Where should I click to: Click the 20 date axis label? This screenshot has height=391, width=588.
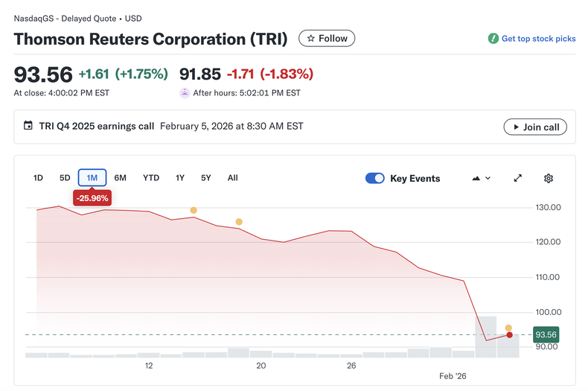click(x=261, y=366)
